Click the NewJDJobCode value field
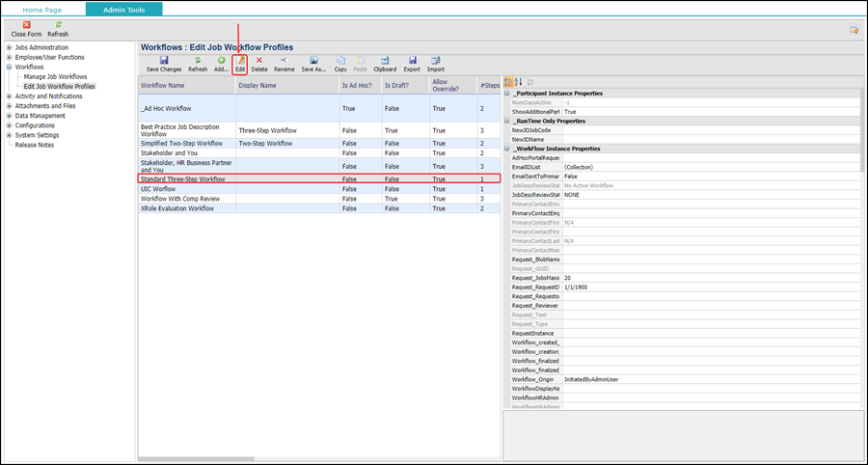This screenshot has height=465, width=868. (711, 130)
